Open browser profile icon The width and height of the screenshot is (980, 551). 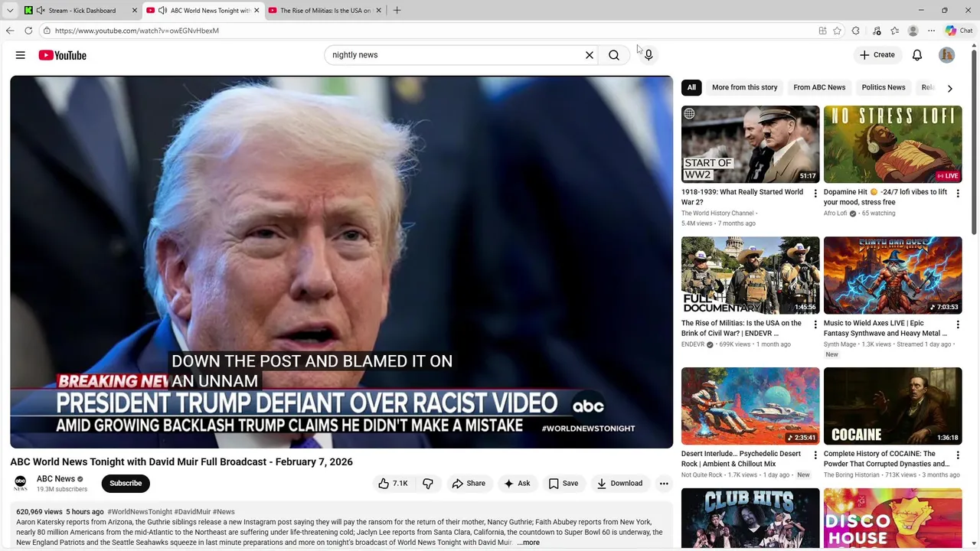pyautogui.click(x=913, y=31)
